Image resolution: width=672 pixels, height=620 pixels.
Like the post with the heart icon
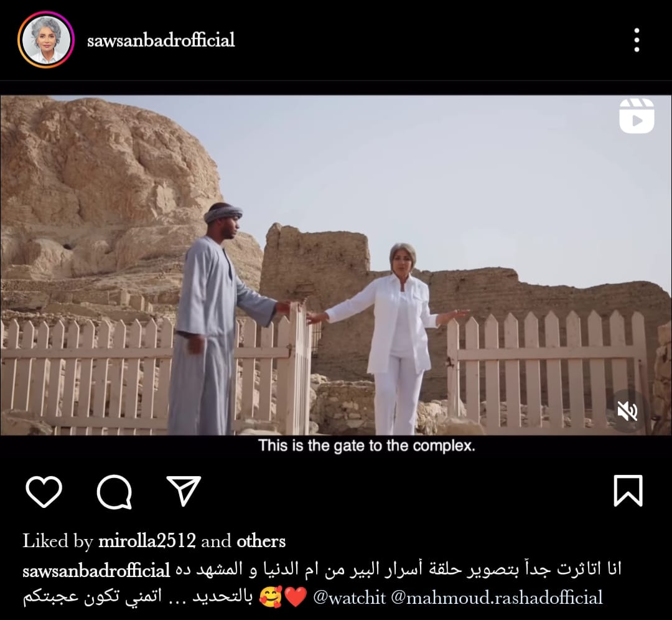click(x=44, y=491)
